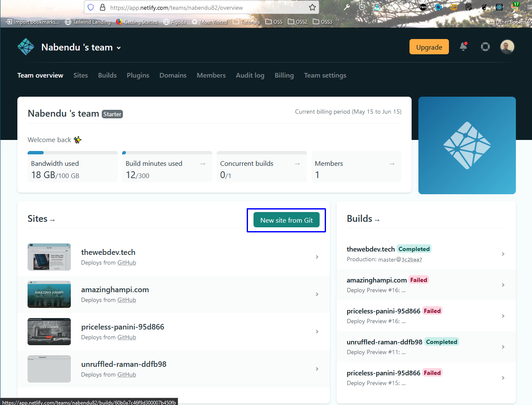Click the arrow next to Concurrent builds

pyautogui.click(x=297, y=164)
